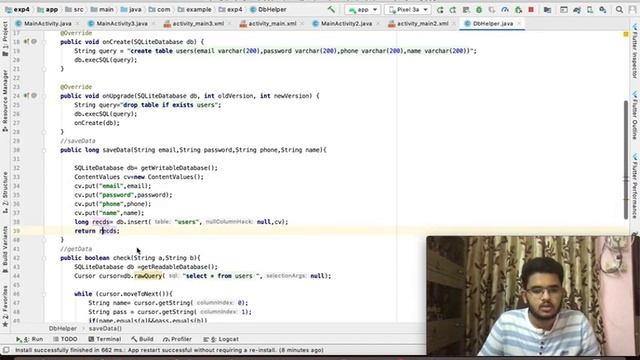640x360 pixels.
Task: Collapse the onUpgrade method fold marker
Action: tap(44, 96)
